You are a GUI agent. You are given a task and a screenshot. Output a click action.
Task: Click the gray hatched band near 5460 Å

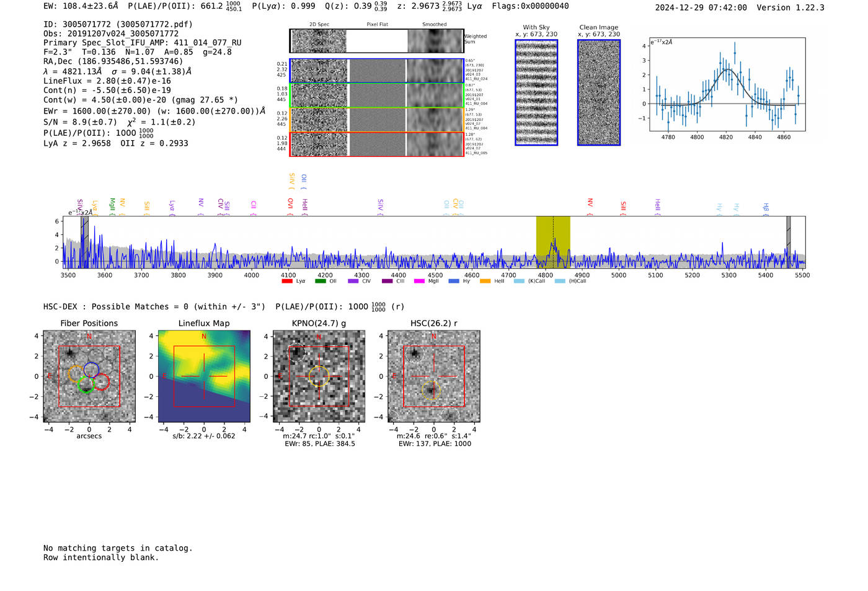point(789,242)
